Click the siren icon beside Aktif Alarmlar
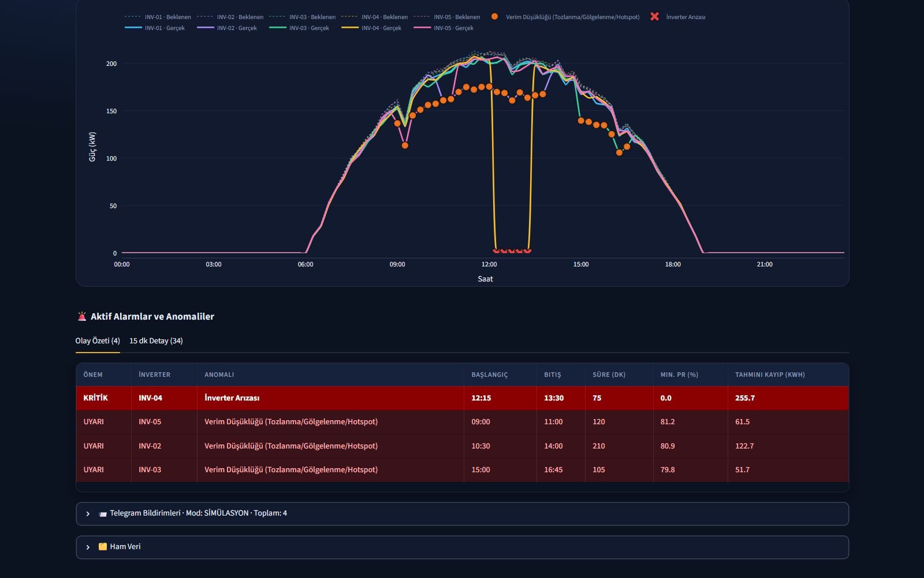The image size is (924, 578). 81,316
